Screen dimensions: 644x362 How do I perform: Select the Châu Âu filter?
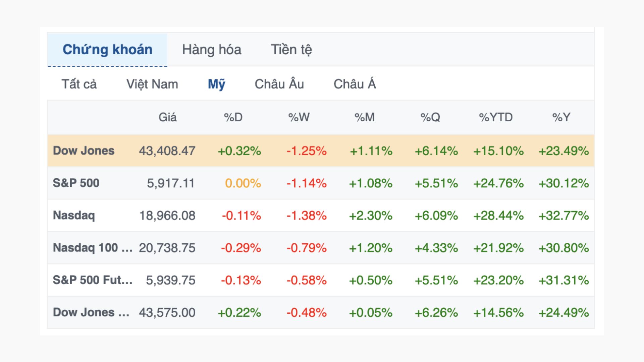(279, 84)
